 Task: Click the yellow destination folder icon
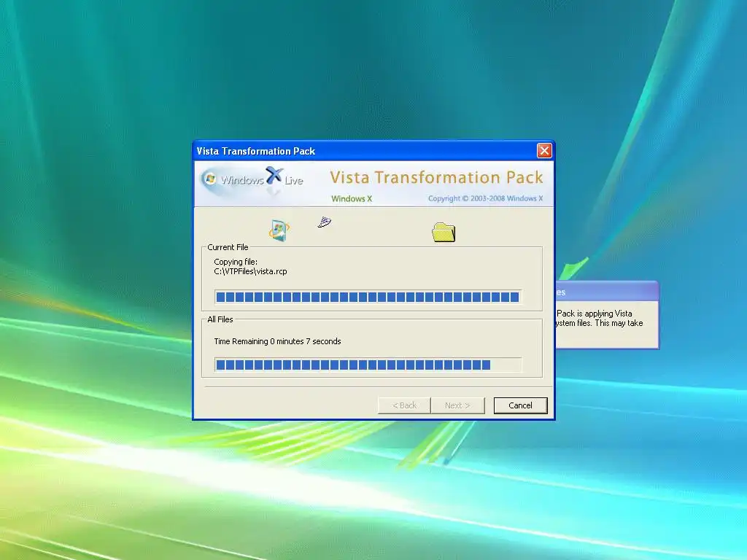[x=444, y=232]
